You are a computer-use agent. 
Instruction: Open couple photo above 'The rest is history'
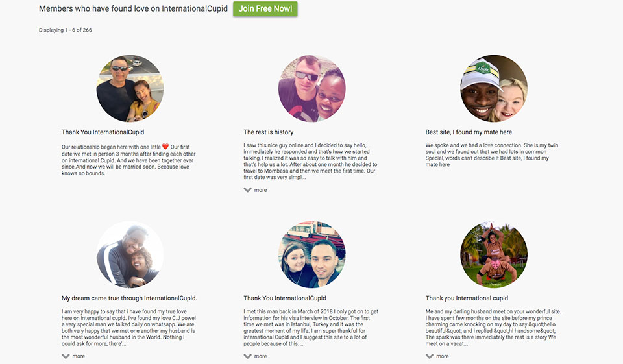tap(311, 89)
